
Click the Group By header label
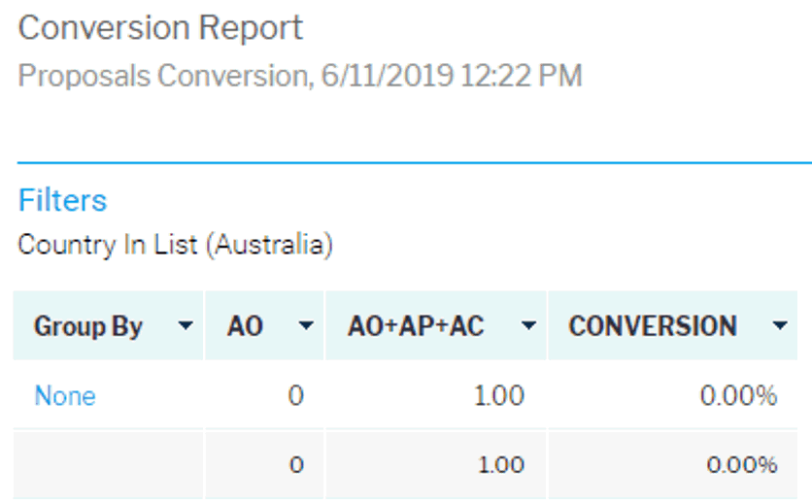click(x=88, y=326)
